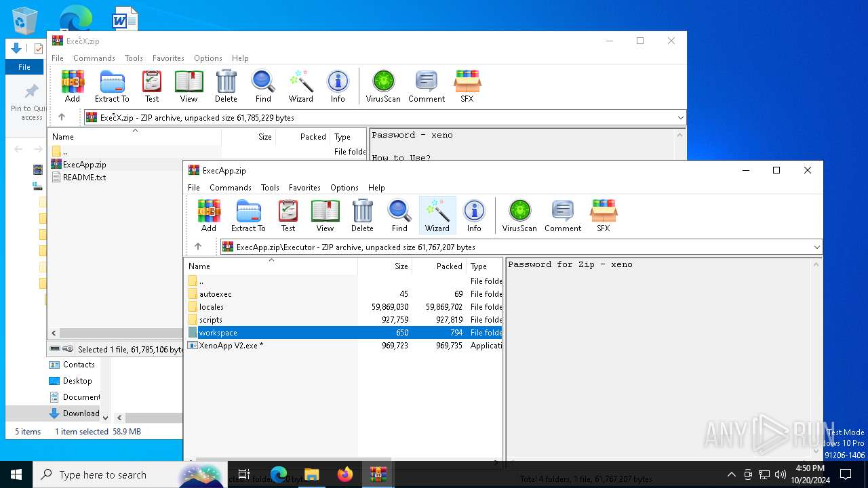
Task: Go up one level in ExecApp.zip window
Action: pos(198,247)
